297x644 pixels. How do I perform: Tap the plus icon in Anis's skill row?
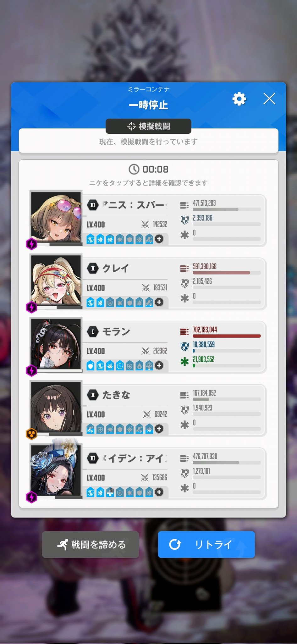[x=159, y=239]
